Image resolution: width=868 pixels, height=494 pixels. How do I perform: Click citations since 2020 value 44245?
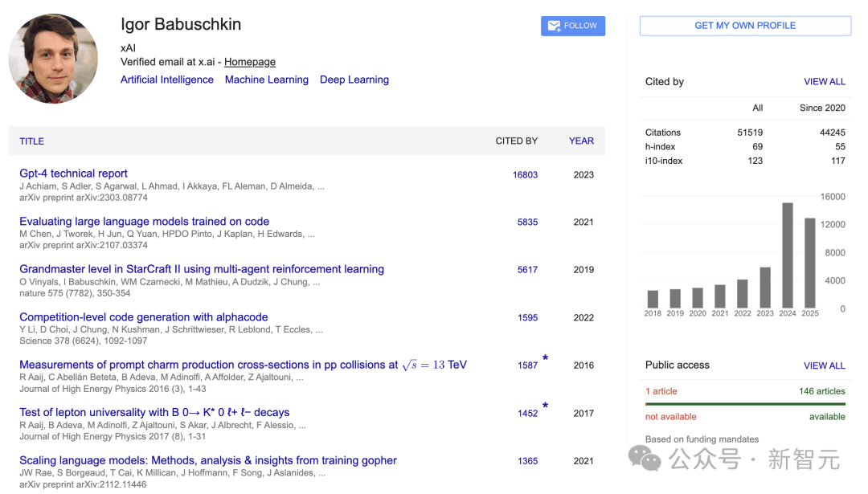coord(833,133)
